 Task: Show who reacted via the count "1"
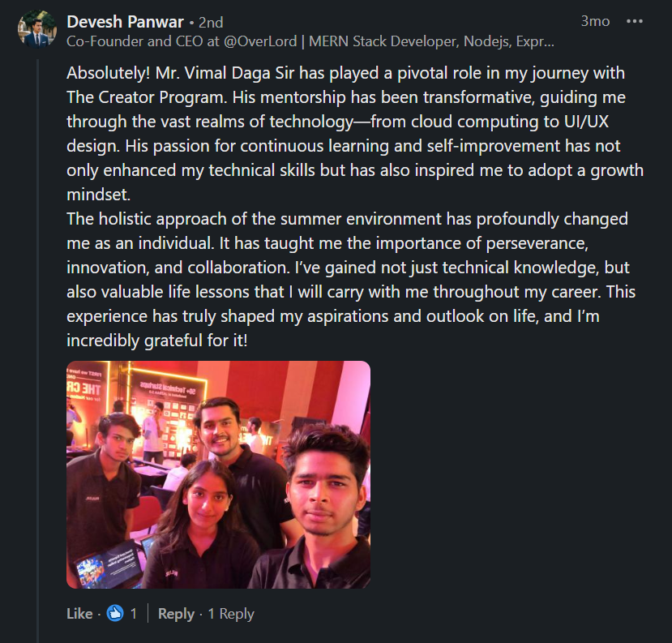click(x=134, y=614)
